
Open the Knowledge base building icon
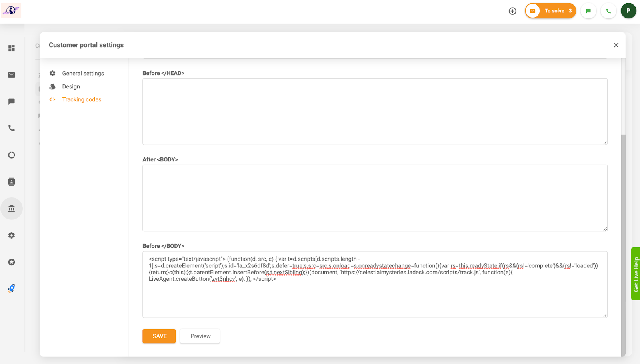coord(12,209)
